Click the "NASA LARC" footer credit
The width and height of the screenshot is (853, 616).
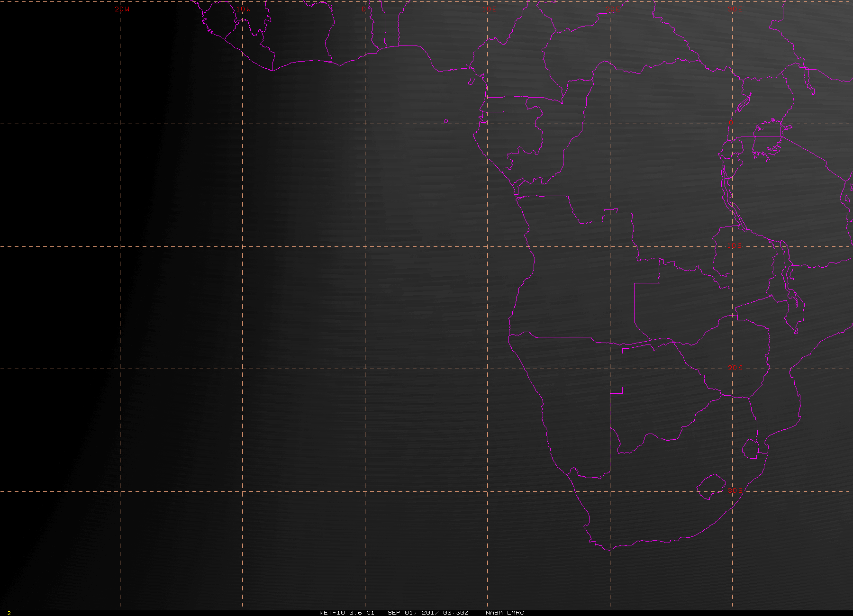click(505, 613)
